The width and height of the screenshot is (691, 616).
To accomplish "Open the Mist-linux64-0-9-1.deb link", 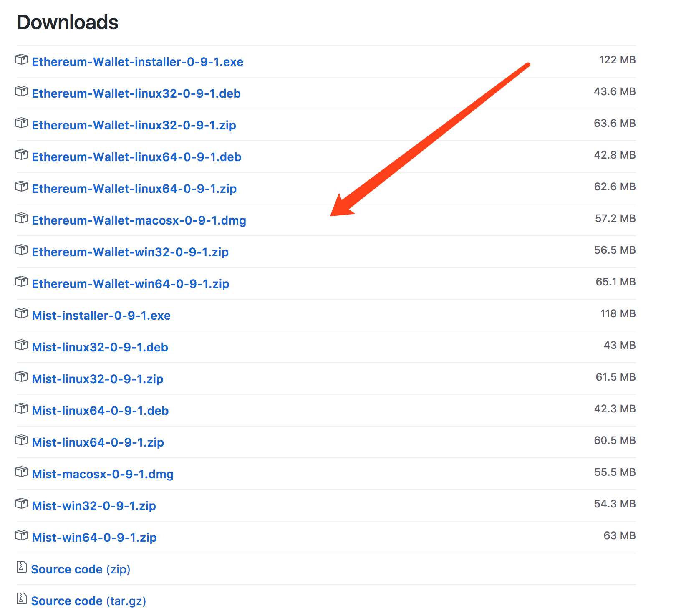I will (101, 411).
